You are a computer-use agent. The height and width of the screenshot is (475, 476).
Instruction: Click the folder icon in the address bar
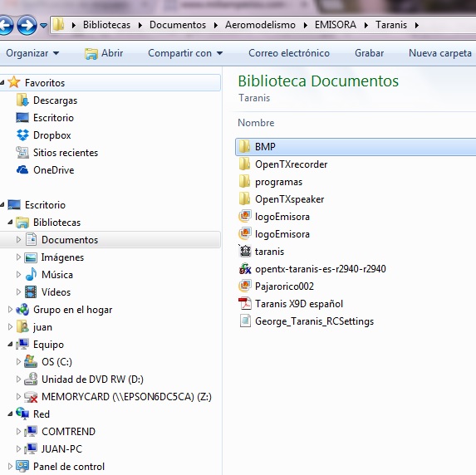(x=58, y=25)
